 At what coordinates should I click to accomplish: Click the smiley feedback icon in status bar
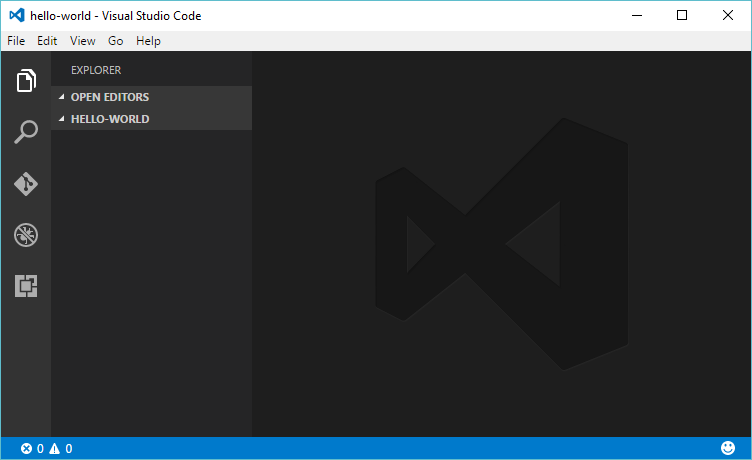pos(727,449)
